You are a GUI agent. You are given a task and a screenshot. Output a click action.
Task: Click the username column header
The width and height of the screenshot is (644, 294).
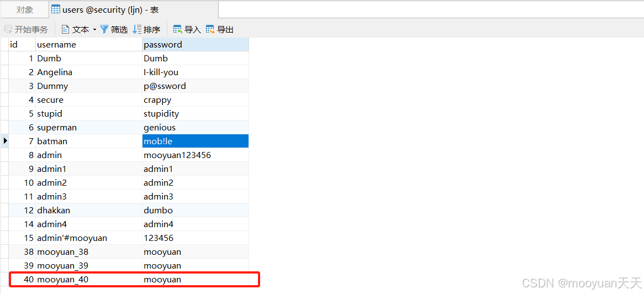89,44
